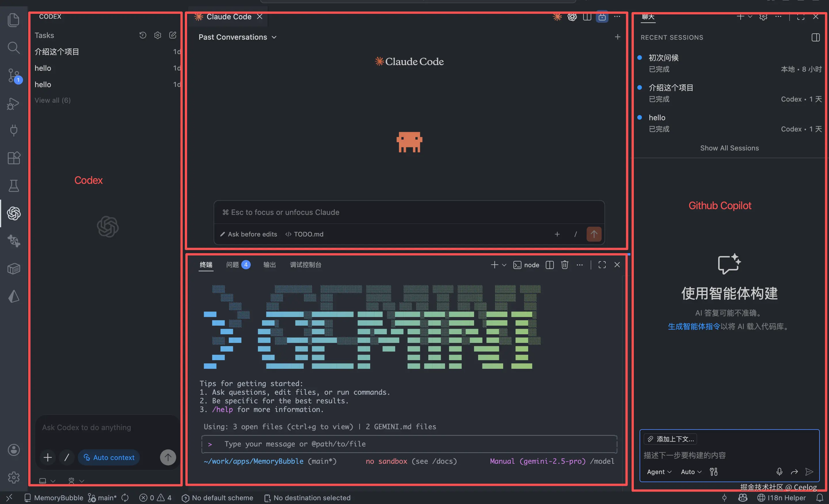Toggle the recent sessions sidebar layout icon
The image size is (829, 504).
815,37
